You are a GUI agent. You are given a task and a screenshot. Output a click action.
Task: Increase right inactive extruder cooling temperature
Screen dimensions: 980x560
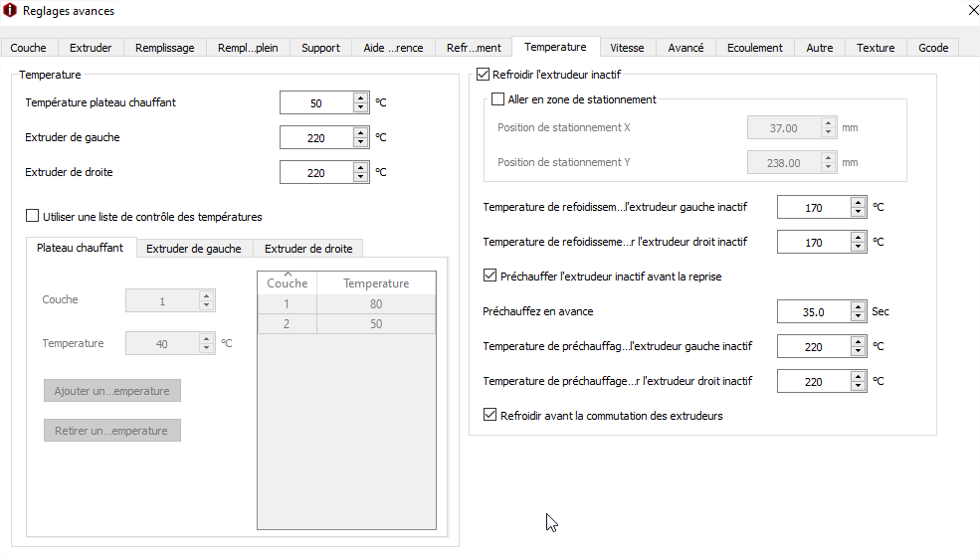coord(859,237)
